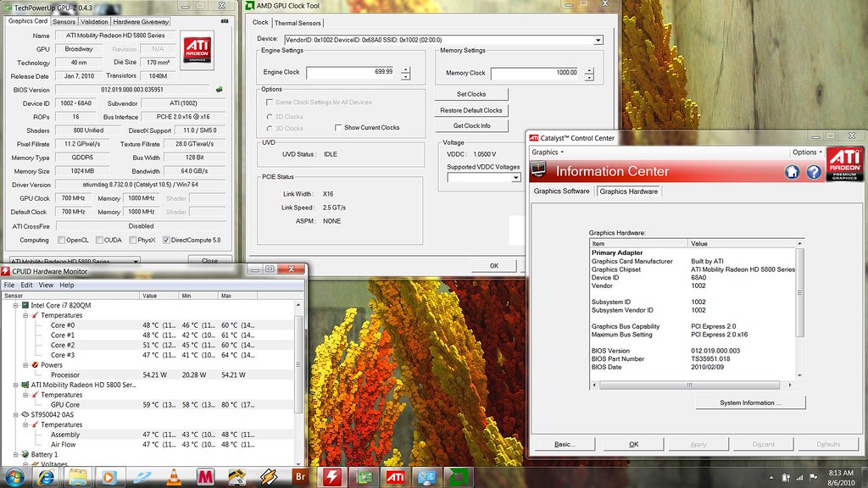Open the Supported VDDC Voltages dropdown

(x=515, y=178)
